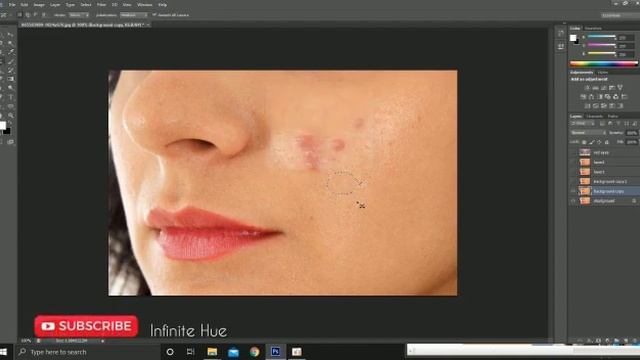Select the Move tool
Screen dimensions: 640x360
11,35
